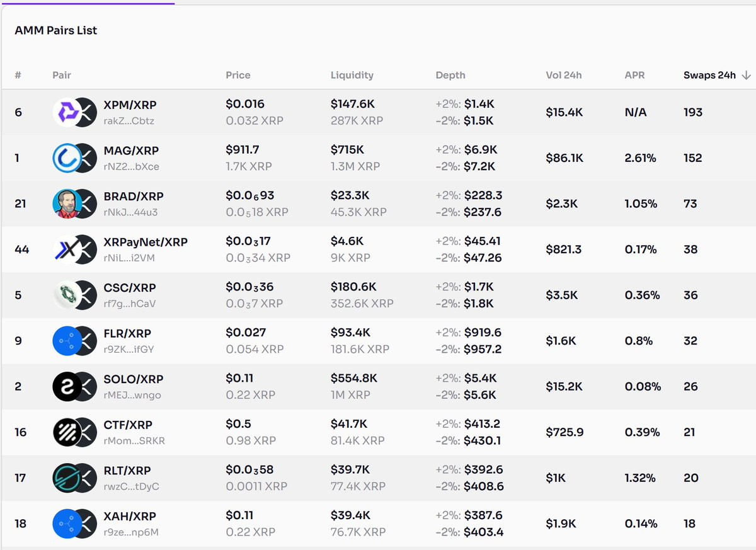Click the FLR price $0.027

coord(246,332)
